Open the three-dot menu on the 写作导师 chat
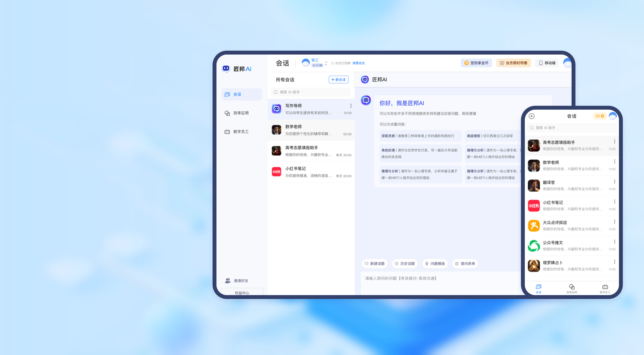This screenshot has height=355, width=644. [x=351, y=106]
